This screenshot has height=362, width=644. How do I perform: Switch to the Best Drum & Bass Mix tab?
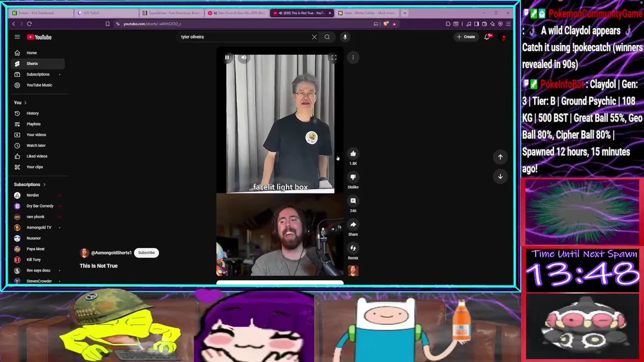tap(236, 13)
